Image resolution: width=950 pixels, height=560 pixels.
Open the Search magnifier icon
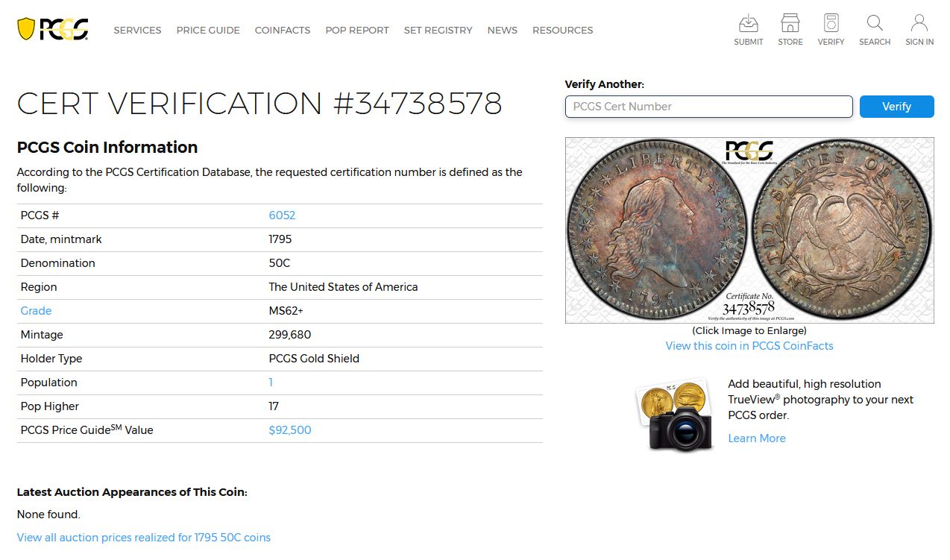[x=875, y=23]
